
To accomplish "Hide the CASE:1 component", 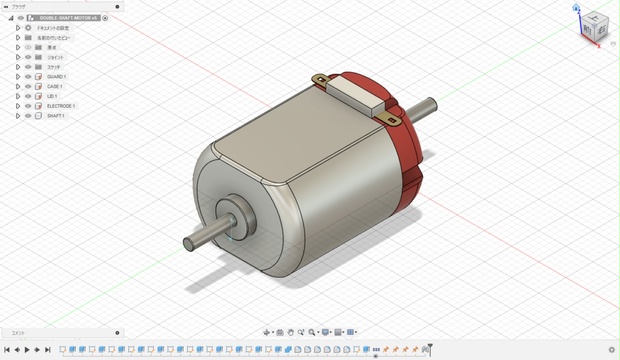I will (28, 86).
